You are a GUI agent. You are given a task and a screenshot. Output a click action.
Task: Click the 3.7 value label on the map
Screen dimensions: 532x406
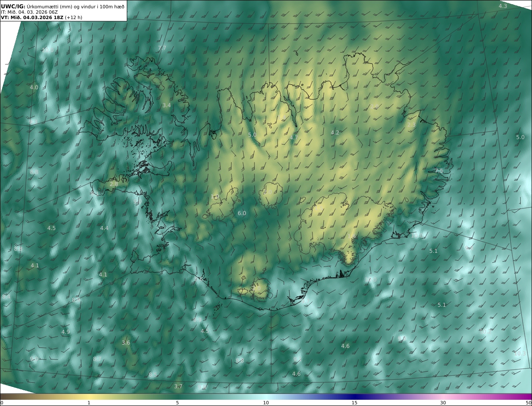(178, 386)
